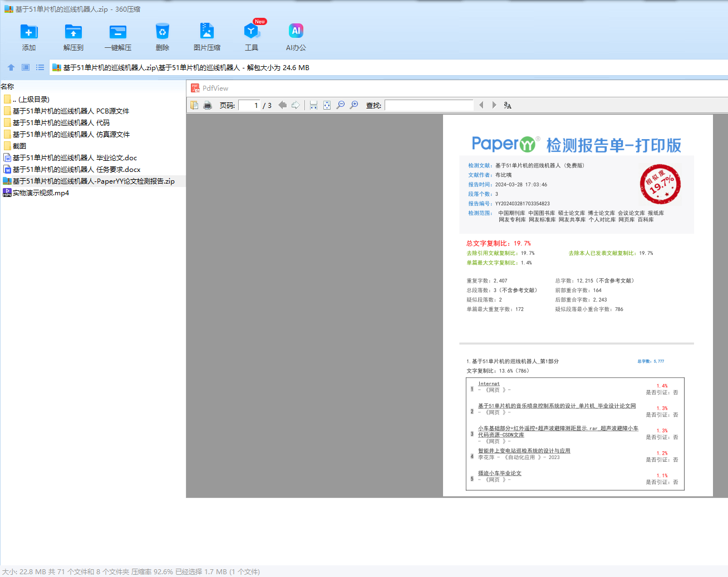Image resolution: width=728 pixels, height=577 pixels.
Task: Open the 音乐喷泉控制系统 source link
Action: tap(557, 406)
